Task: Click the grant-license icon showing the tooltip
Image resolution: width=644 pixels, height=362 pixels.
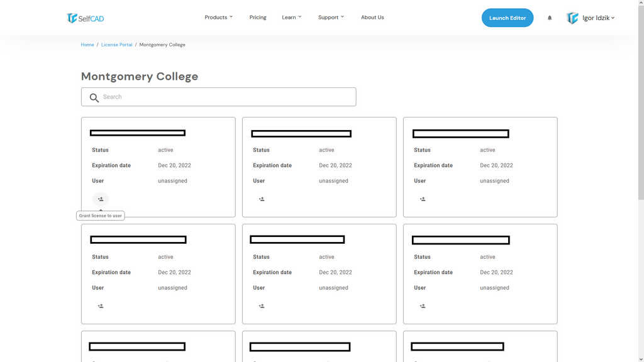Action: 101,199
